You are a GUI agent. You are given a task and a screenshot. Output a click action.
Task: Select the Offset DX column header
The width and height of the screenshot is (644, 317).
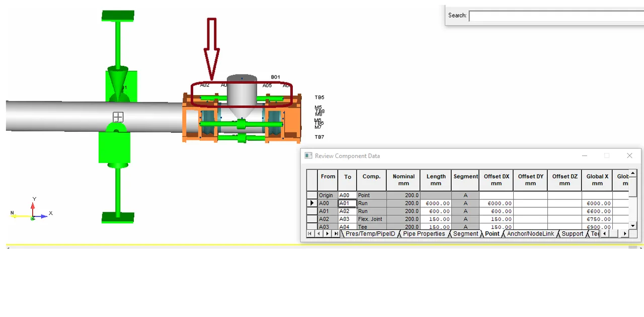[497, 180]
